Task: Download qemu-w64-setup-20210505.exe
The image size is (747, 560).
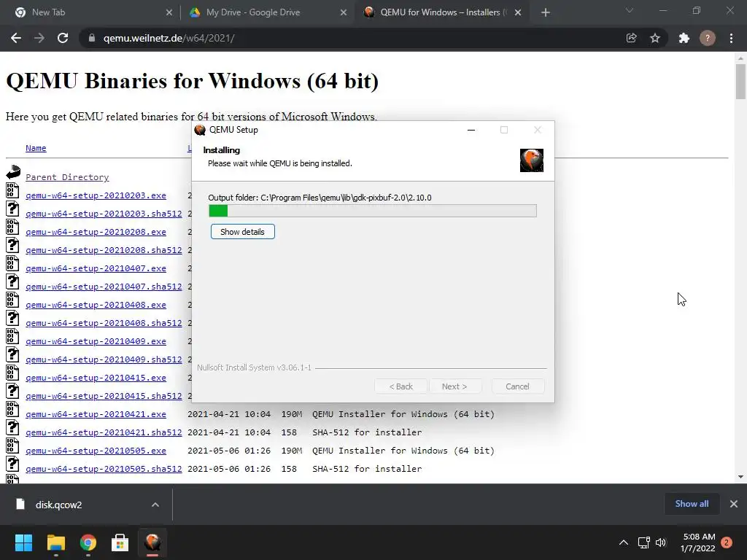Action: 96,451
